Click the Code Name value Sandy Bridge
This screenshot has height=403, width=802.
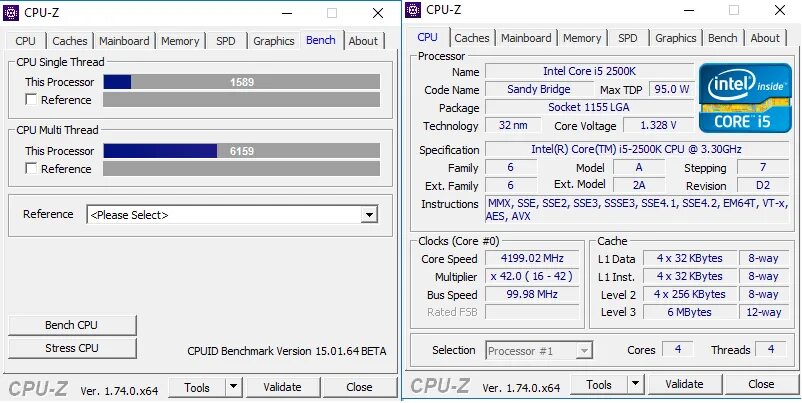pos(539,89)
